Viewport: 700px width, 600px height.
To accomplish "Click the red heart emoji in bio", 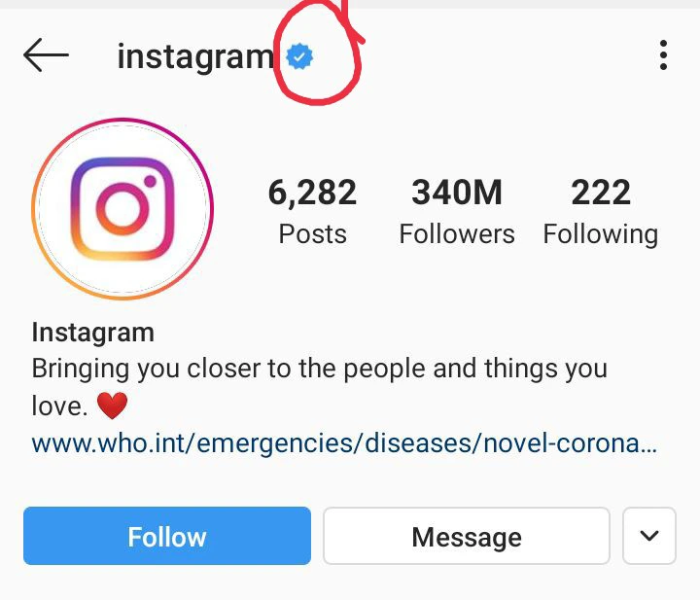I will tap(113, 405).
